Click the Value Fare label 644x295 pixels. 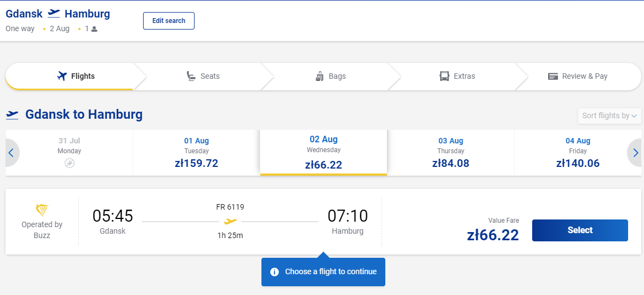coord(504,221)
